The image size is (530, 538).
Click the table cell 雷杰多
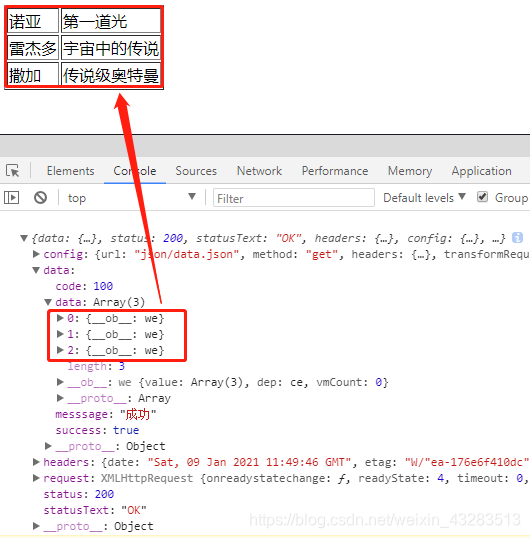pos(33,48)
